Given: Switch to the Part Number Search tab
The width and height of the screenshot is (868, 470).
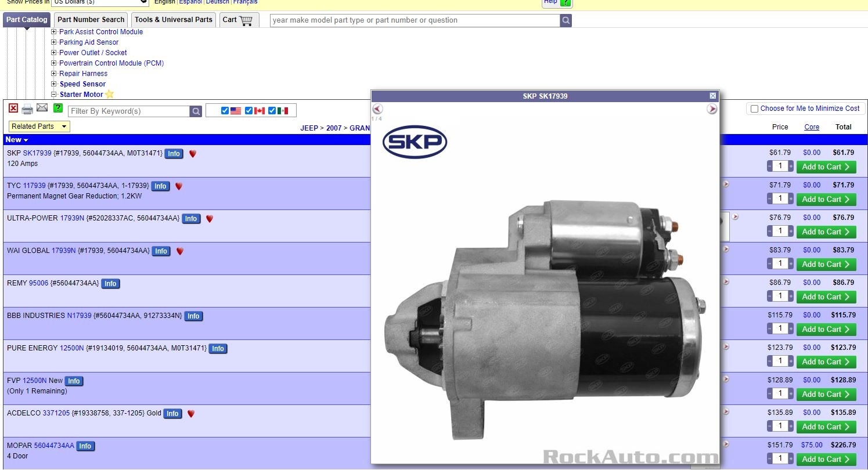Looking at the screenshot, I should coord(91,20).
